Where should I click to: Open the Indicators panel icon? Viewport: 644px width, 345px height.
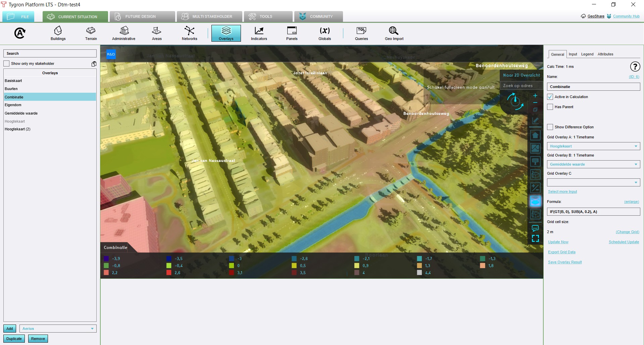tap(259, 33)
